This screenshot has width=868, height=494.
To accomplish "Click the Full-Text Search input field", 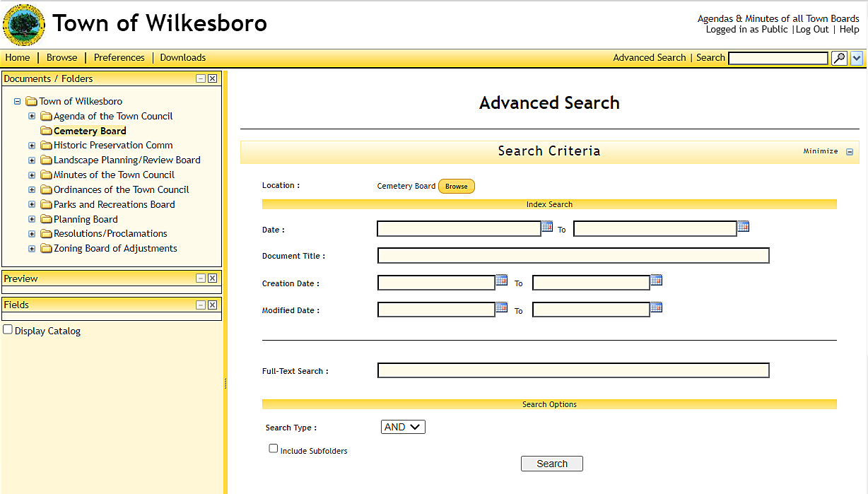I will click(x=573, y=370).
